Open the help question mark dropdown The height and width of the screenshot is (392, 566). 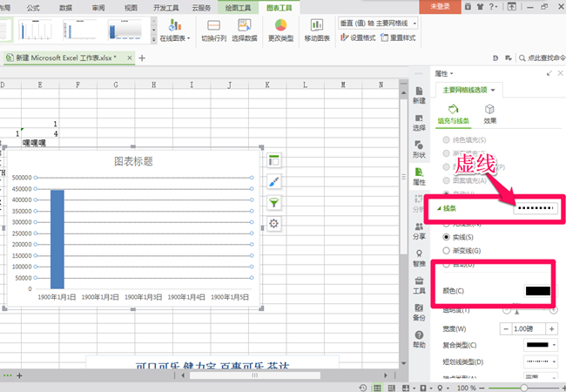(x=493, y=6)
